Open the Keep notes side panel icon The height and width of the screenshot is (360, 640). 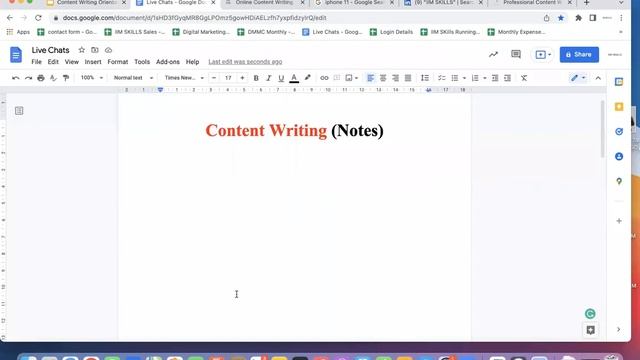point(619,107)
